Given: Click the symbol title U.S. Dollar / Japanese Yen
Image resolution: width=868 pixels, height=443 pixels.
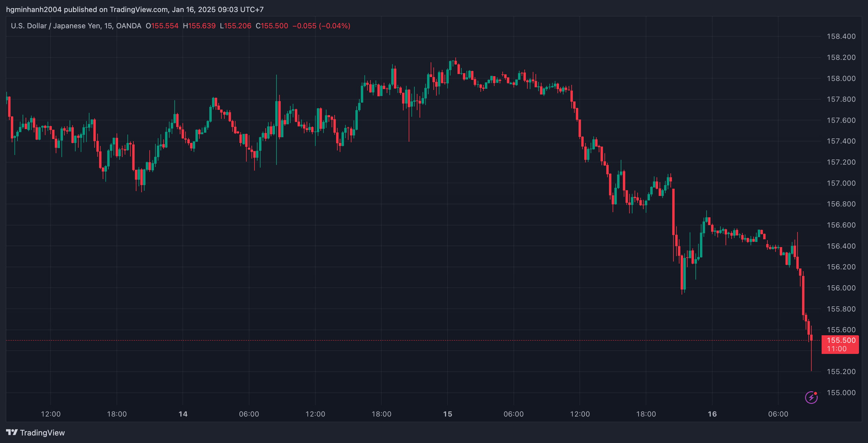Looking at the screenshot, I should 55,26.
